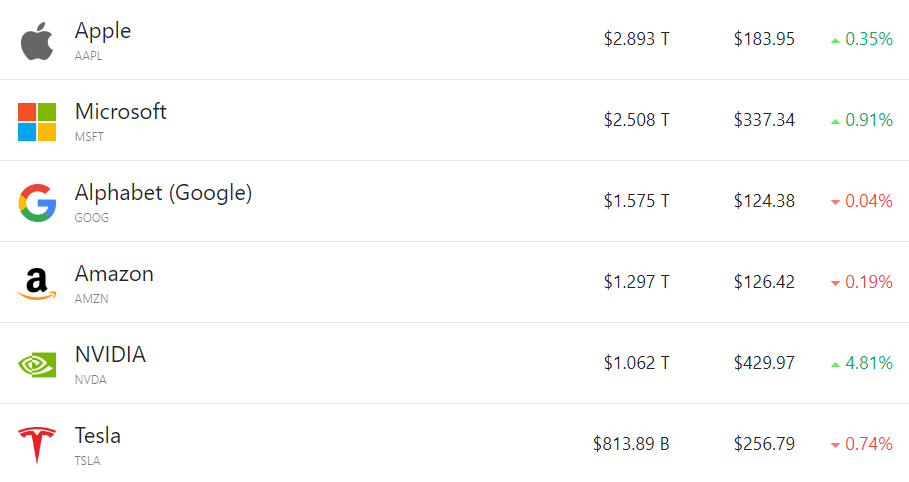Click Tesla's $813.89 B market cap
Viewport: 909px width, 482px height.
click(631, 444)
